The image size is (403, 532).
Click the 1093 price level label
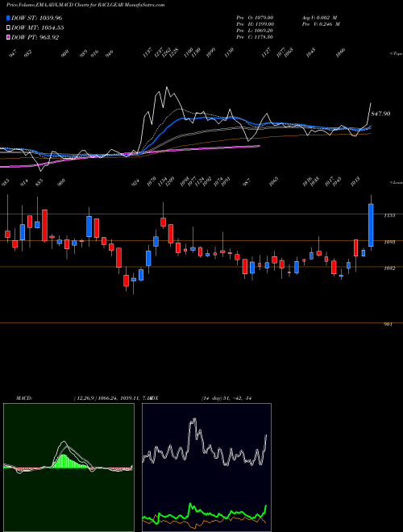pos(390,243)
